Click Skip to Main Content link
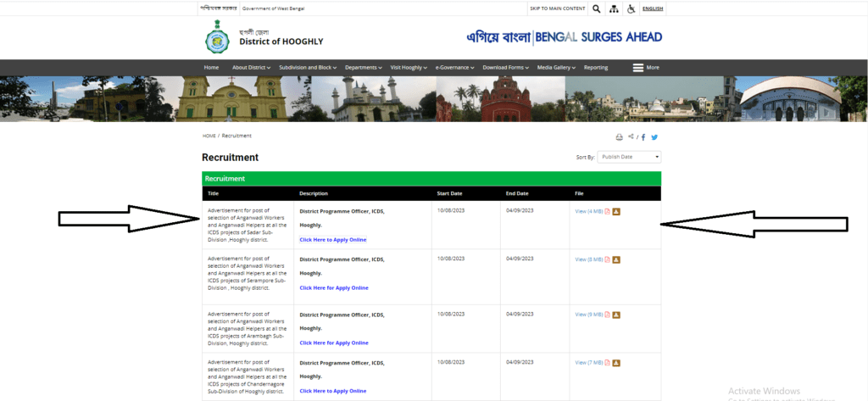868x401 pixels. [558, 8]
